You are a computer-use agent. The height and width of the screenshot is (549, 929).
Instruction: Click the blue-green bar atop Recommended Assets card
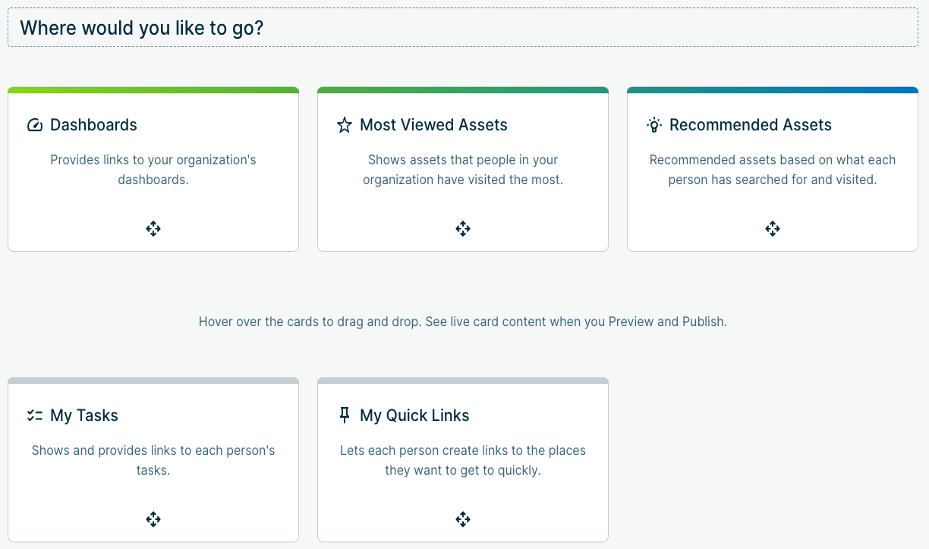772,90
